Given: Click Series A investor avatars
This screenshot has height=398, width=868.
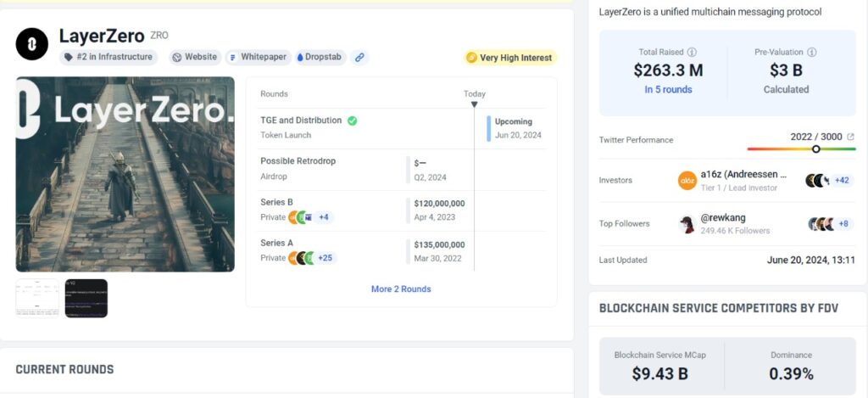Looking at the screenshot, I should (x=302, y=258).
